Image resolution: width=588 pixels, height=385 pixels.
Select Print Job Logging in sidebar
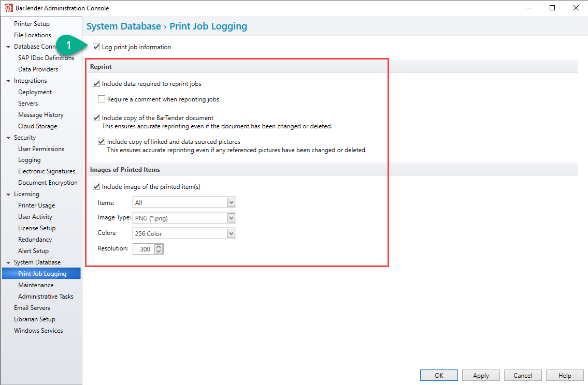41,273
